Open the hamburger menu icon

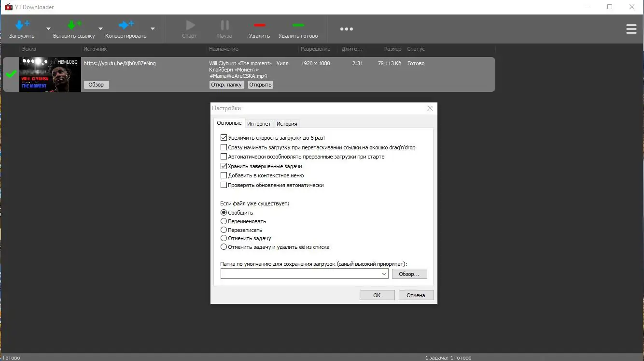point(631,29)
